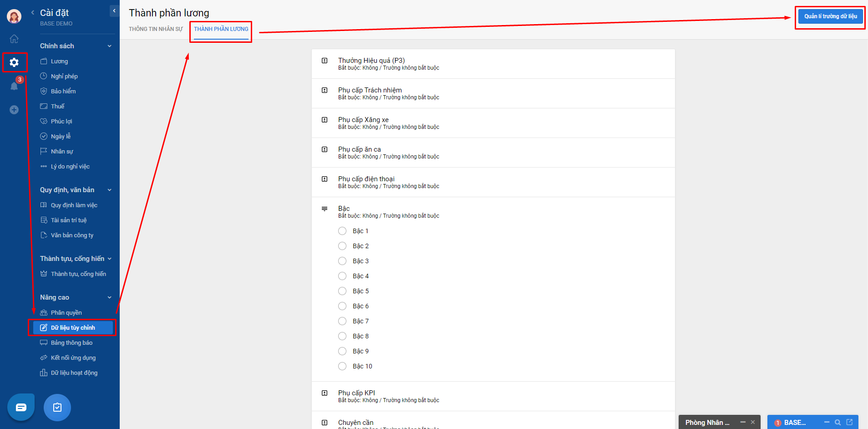Viewport: 868px width, 429px height.
Task: Switch to Thông tin nhân sự tab
Action: [156, 29]
